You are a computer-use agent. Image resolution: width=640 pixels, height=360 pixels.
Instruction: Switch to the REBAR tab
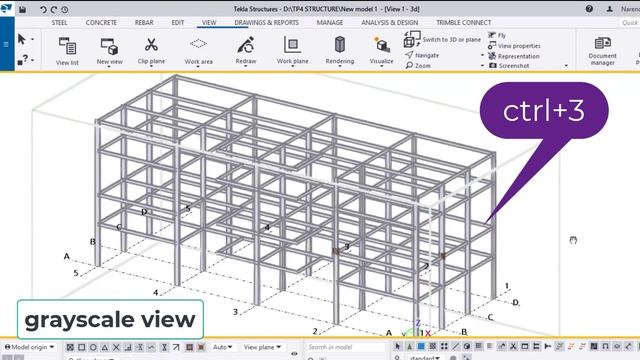coord(144,23)
